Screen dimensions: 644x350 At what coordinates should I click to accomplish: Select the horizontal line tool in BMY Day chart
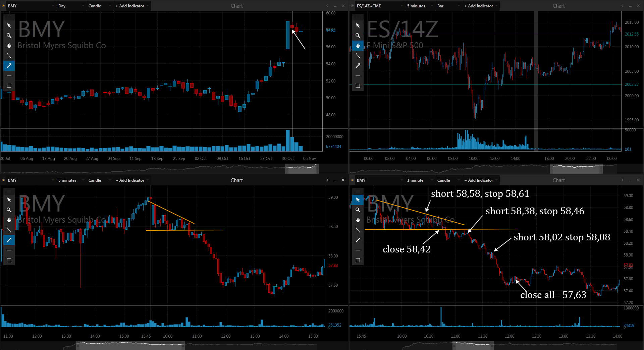(9, 76)
